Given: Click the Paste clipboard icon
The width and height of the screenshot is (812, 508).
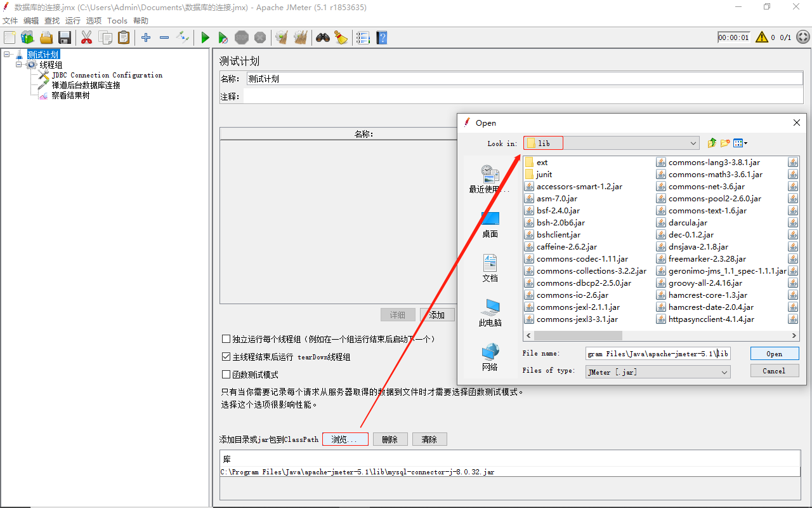Looking at the screenshot, I should point(124,37).
